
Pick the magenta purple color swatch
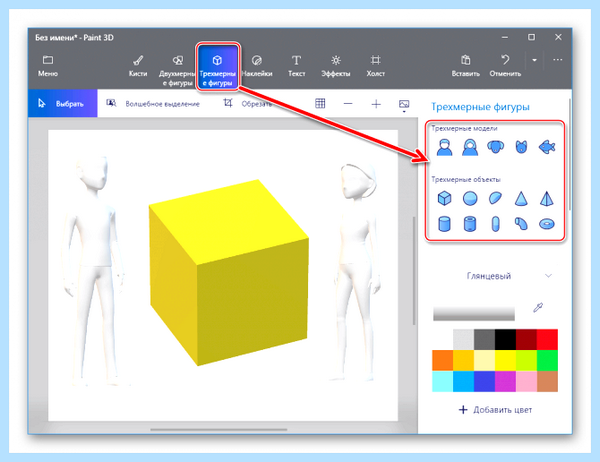point(505,382)
